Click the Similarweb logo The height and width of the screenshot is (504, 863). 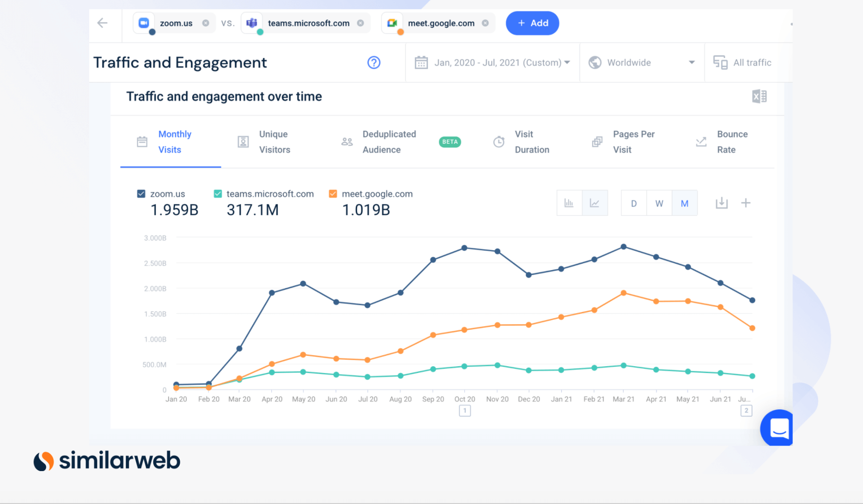106,460
